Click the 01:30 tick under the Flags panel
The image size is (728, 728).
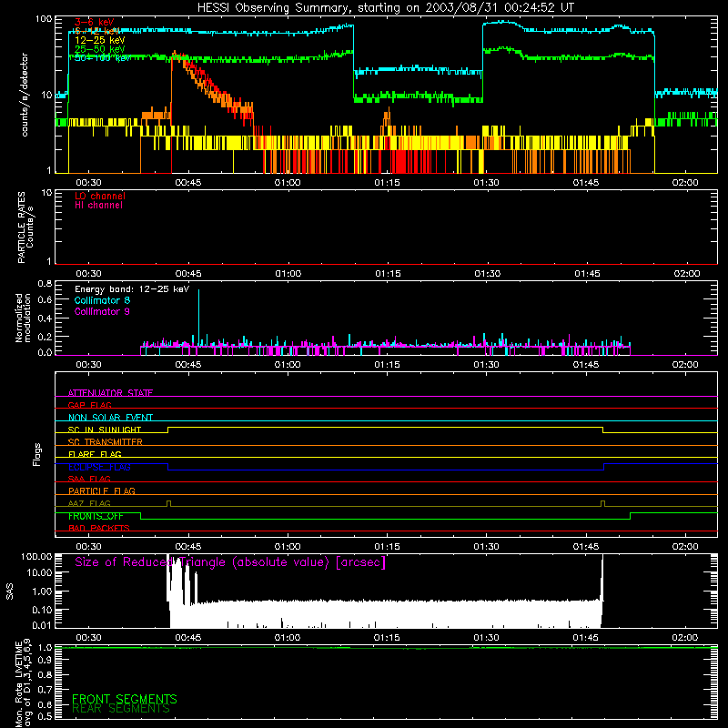pos(486,547)
